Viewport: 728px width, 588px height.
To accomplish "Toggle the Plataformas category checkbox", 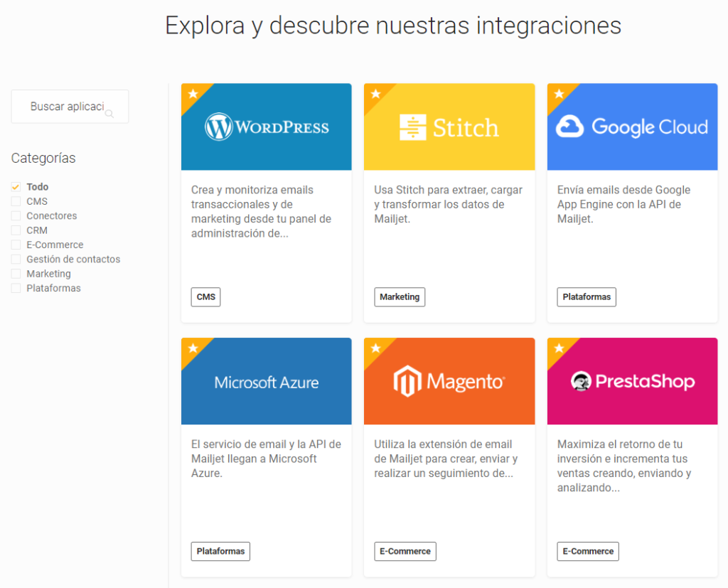I will click(16, 288).
